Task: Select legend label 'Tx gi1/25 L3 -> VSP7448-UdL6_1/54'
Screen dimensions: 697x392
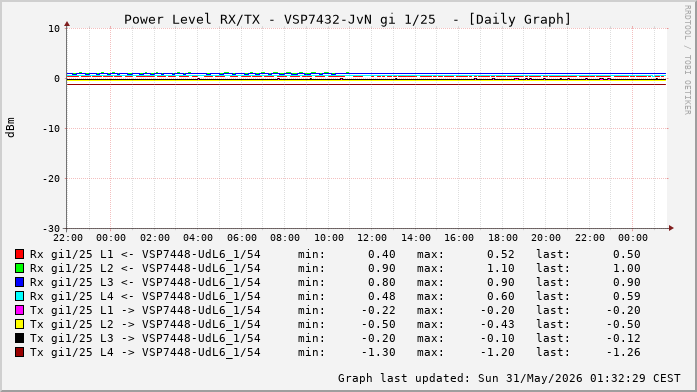Action: (145, 339)
